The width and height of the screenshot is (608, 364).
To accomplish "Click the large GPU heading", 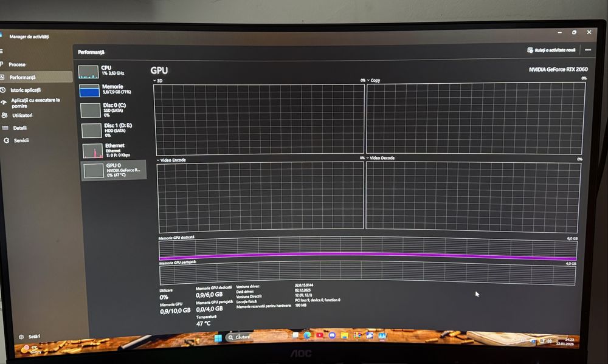I will point(159,70).
